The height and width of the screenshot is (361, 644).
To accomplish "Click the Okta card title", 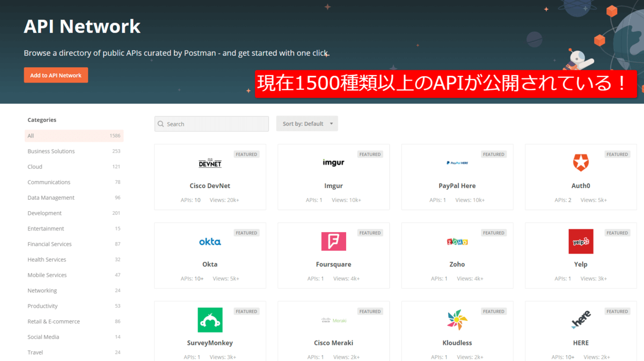I will click(210, 264).
